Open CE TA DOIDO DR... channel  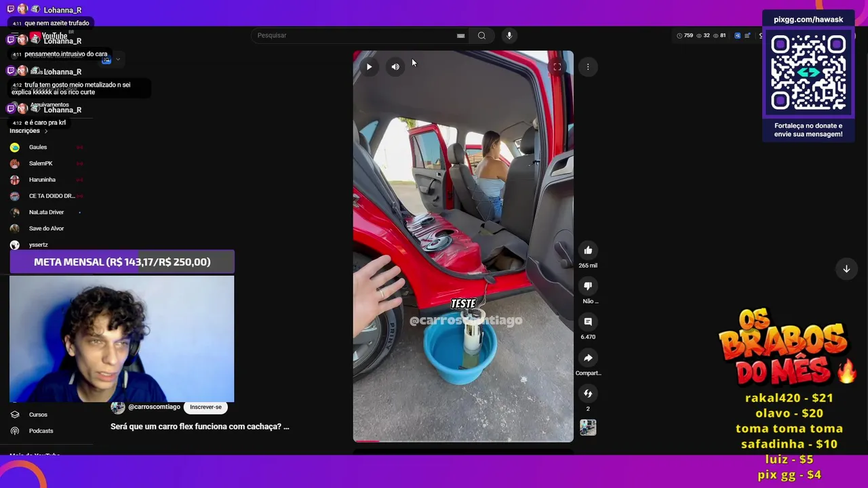point(52,196)
